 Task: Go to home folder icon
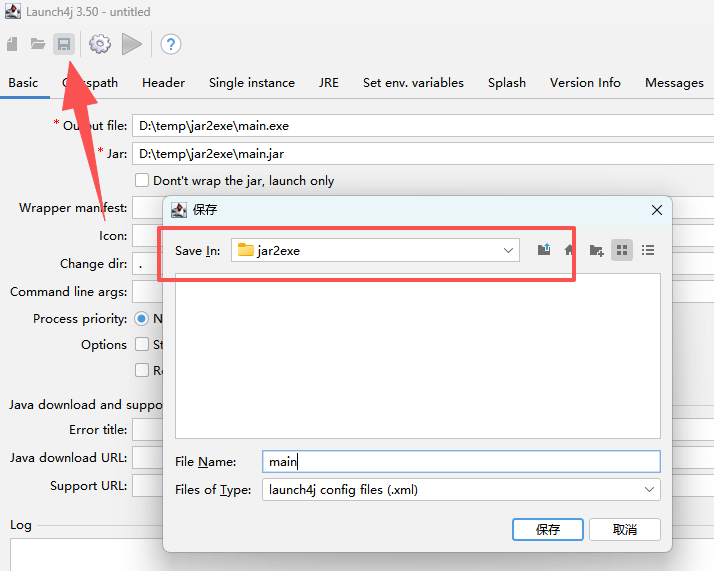point(569,250)
